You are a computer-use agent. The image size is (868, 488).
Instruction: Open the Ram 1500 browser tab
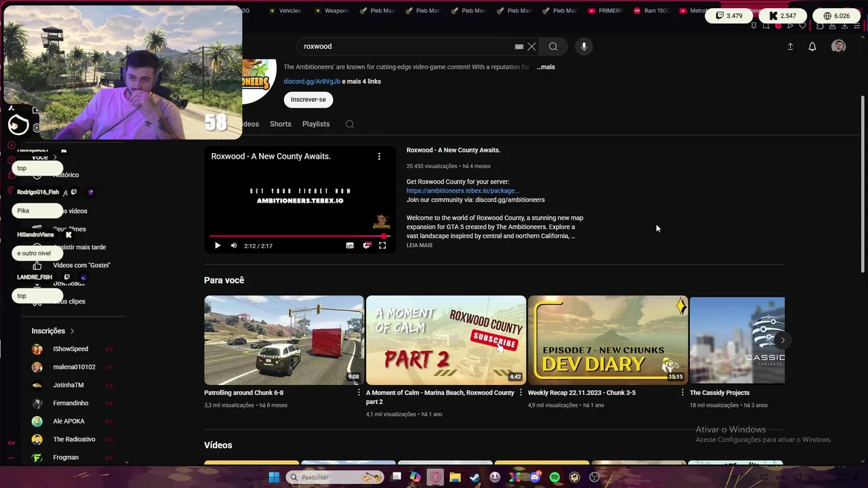(651, 11)
